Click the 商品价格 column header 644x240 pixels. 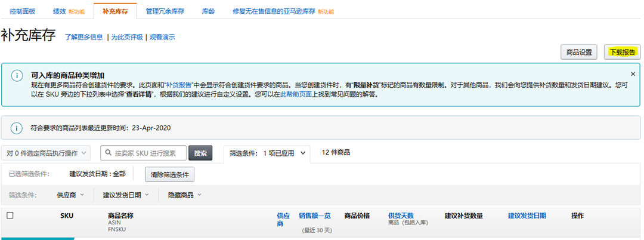coord(357,216)
